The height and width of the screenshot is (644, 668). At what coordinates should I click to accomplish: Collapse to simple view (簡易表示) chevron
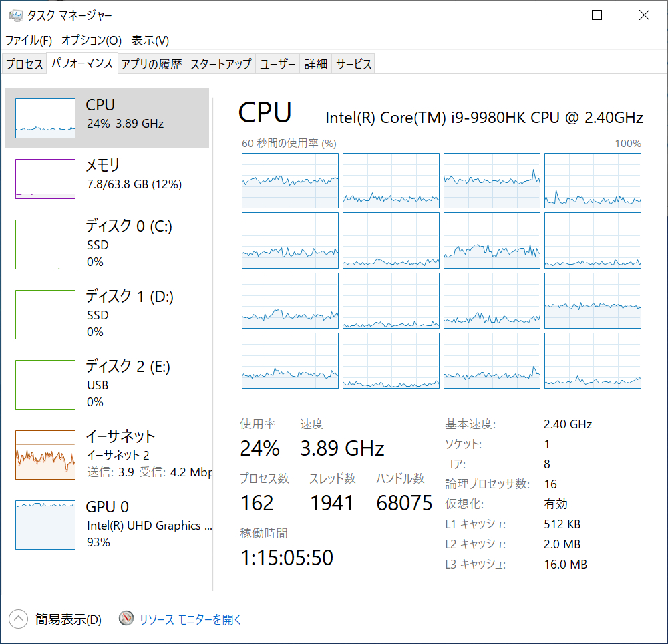coord(19,619)
